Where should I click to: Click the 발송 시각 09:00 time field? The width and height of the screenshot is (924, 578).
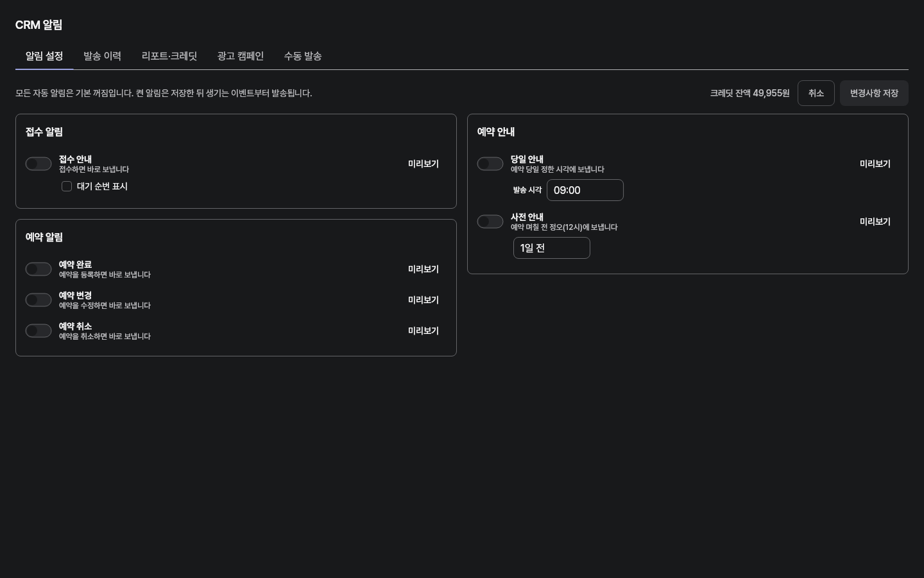[x=585, y=190]
